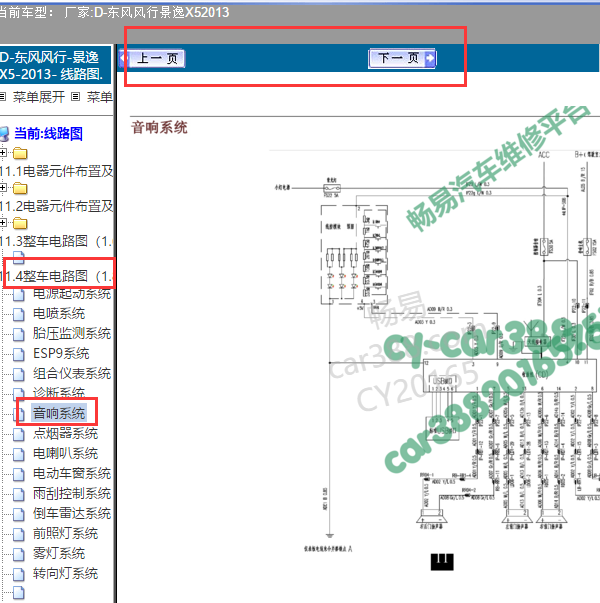Click 菜单展开 to expand the menu

click(38, 97)
